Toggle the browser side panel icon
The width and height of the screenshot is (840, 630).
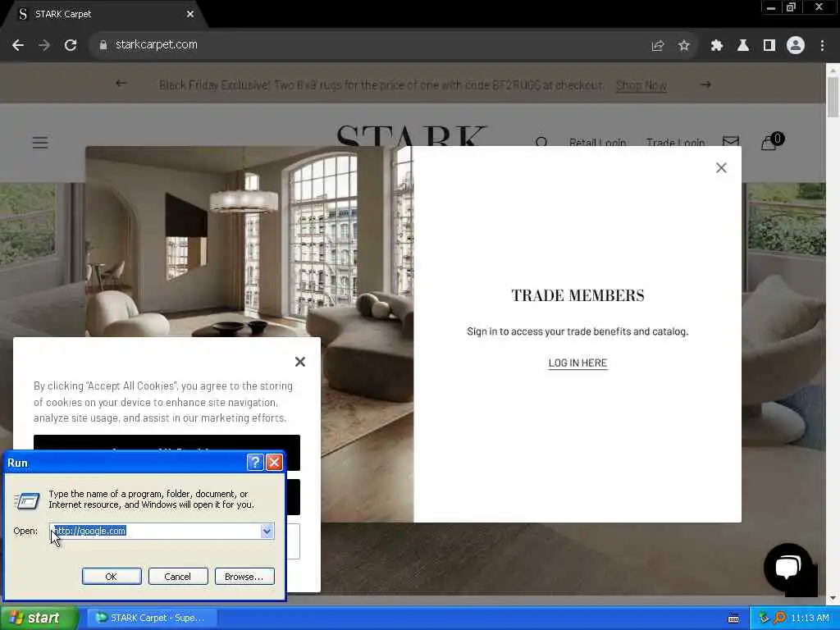[x=769, y=46]
